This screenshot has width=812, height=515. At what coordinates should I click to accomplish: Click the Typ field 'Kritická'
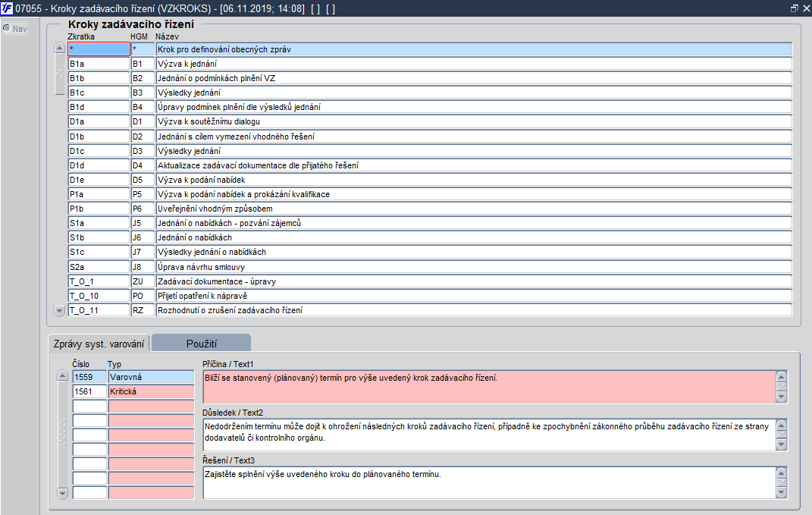tap(151, 391)
